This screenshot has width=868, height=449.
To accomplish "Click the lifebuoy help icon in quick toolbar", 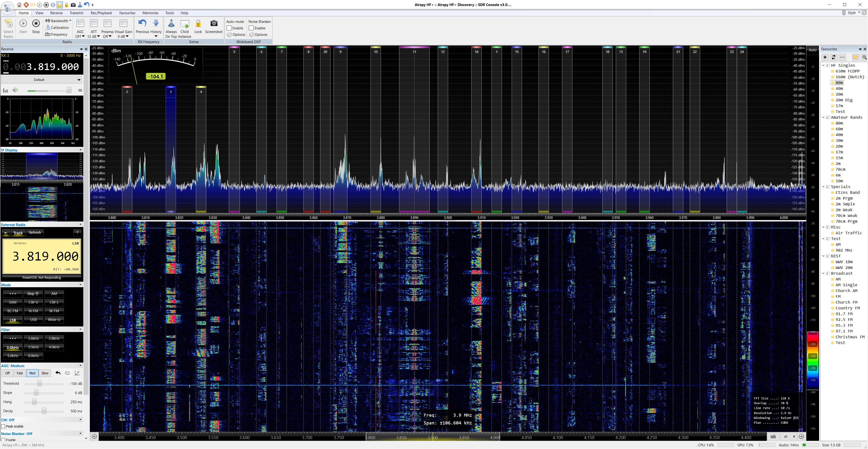I will 26,5.
